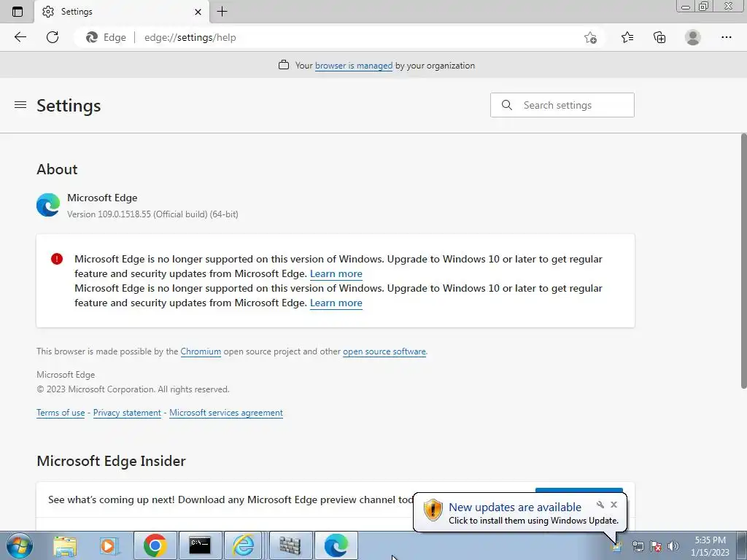Open the second Learn more link

[x=336, y=303]
